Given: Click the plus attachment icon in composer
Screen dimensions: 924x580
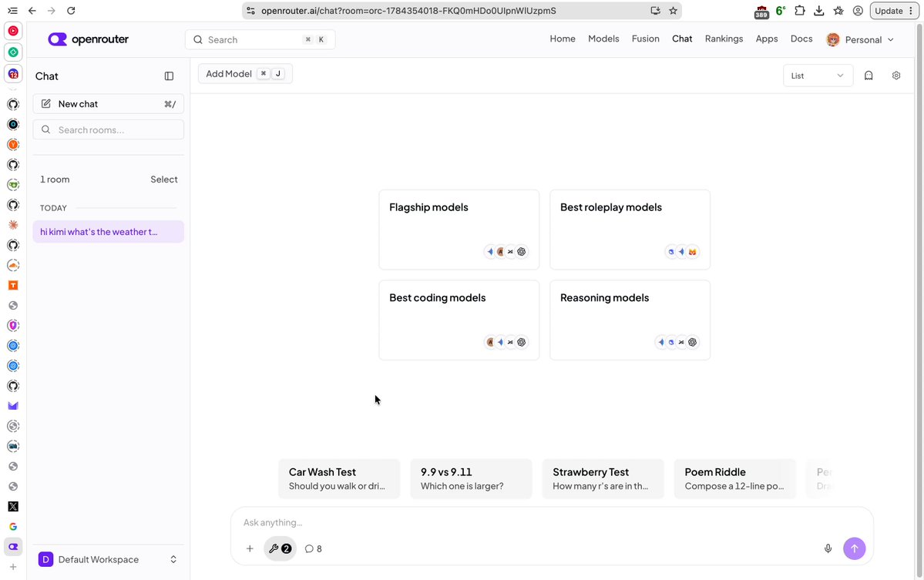Looking at the screenshot, I should pos(250,548).
